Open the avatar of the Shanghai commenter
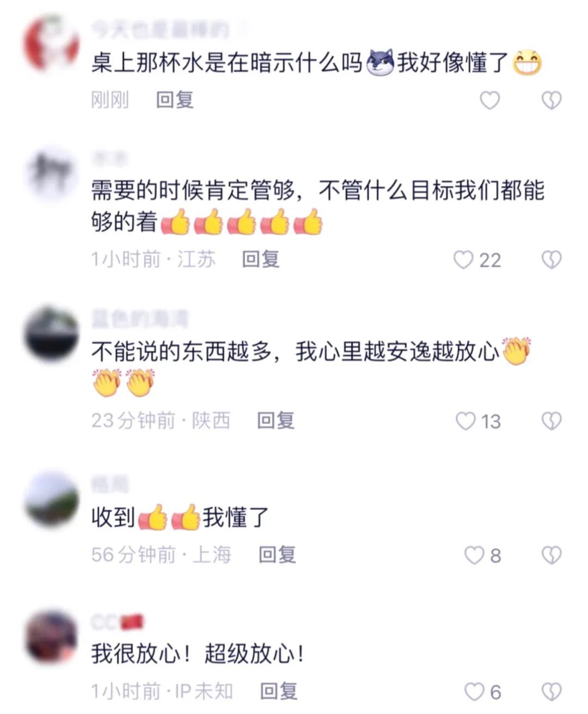 (x=52, y=499)
